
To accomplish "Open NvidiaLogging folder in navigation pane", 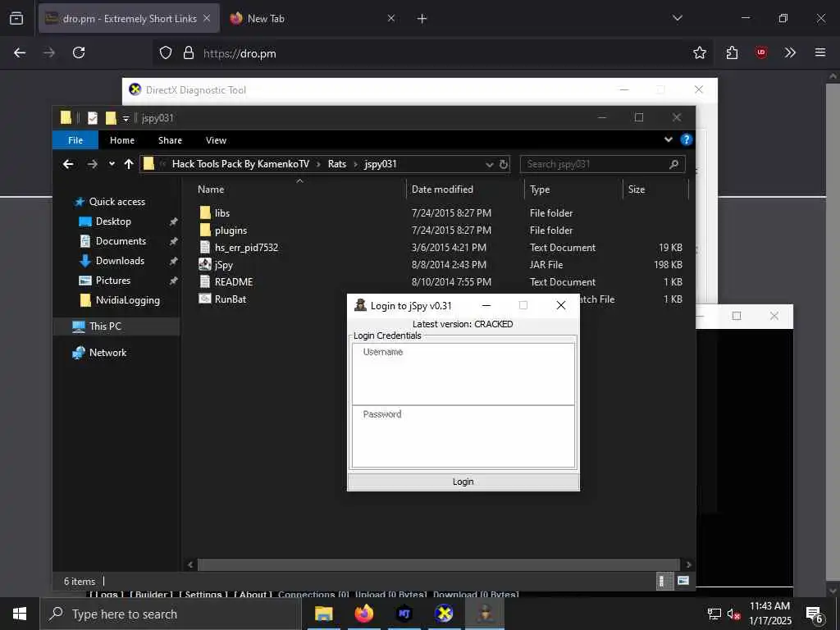I will (x=127, y=300).
